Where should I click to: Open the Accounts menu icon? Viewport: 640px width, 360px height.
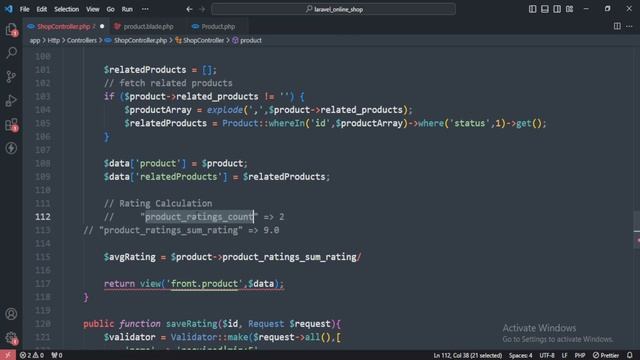[x=11, y=314]
